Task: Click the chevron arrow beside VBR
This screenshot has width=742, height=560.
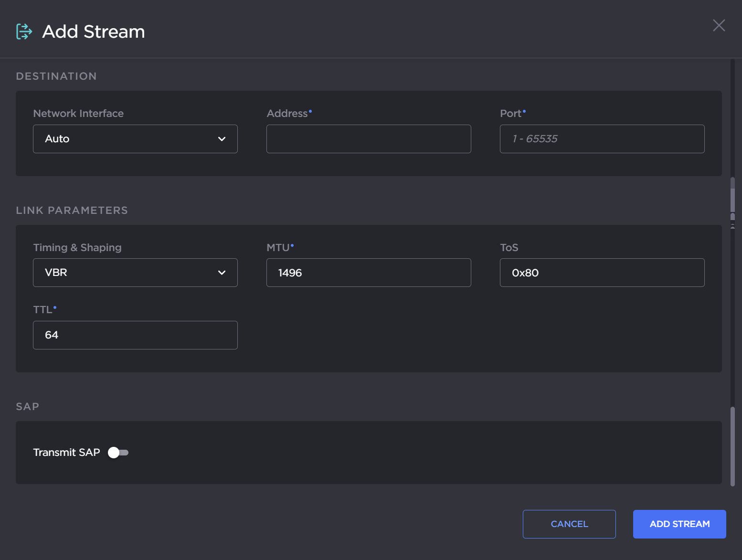Action: (222, 273)
